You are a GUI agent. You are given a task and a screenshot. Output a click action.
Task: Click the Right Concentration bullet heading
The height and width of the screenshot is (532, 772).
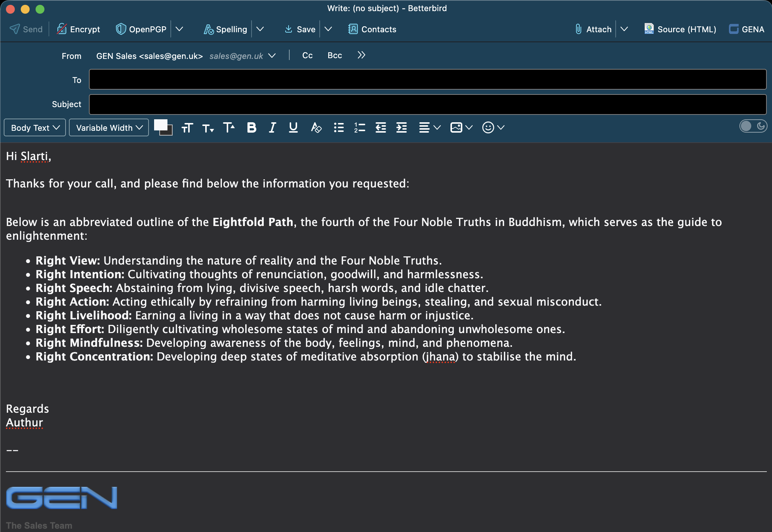[94, 357]
